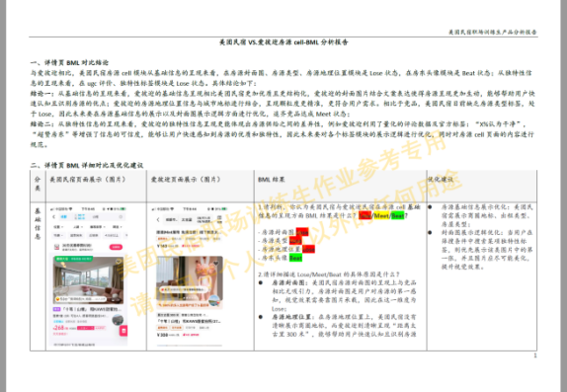Click the 优化建议 column header cell
Viewport: 567px width, 392px height.
482,187
